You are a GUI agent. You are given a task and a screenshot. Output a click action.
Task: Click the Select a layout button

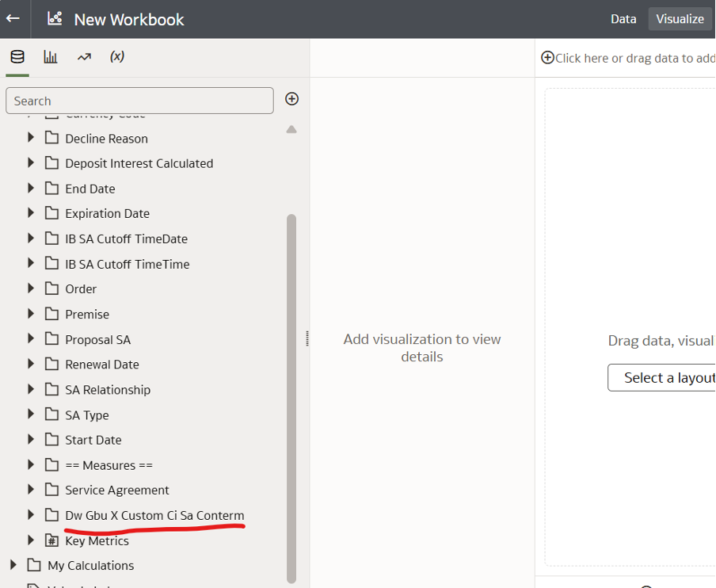661,378
